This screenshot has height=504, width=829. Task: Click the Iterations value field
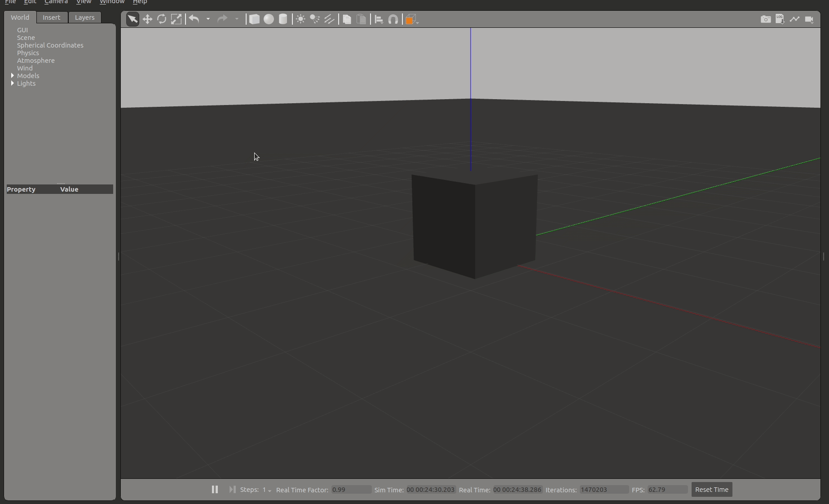604,490
